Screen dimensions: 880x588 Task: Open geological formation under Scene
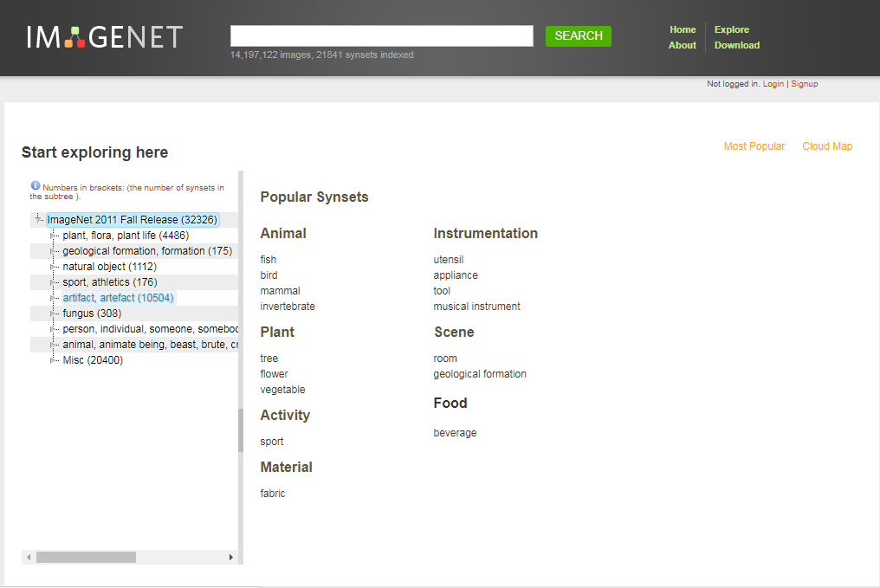[x=480, y=374]
